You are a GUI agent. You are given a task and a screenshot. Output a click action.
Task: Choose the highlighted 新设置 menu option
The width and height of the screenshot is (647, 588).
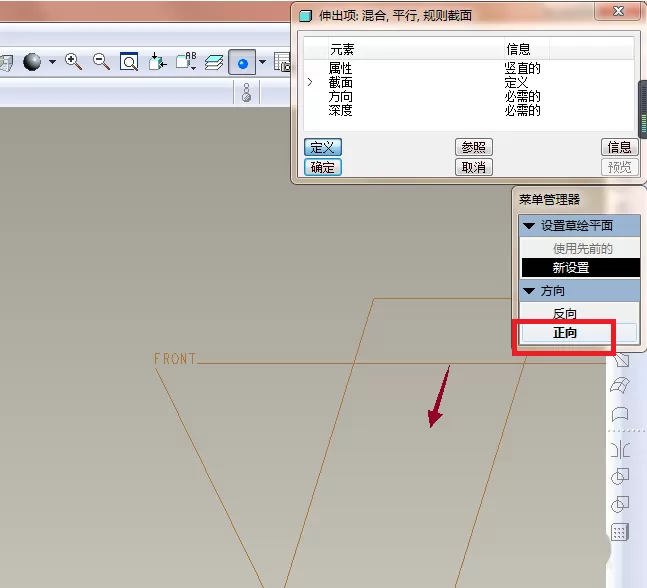(581, 268)
